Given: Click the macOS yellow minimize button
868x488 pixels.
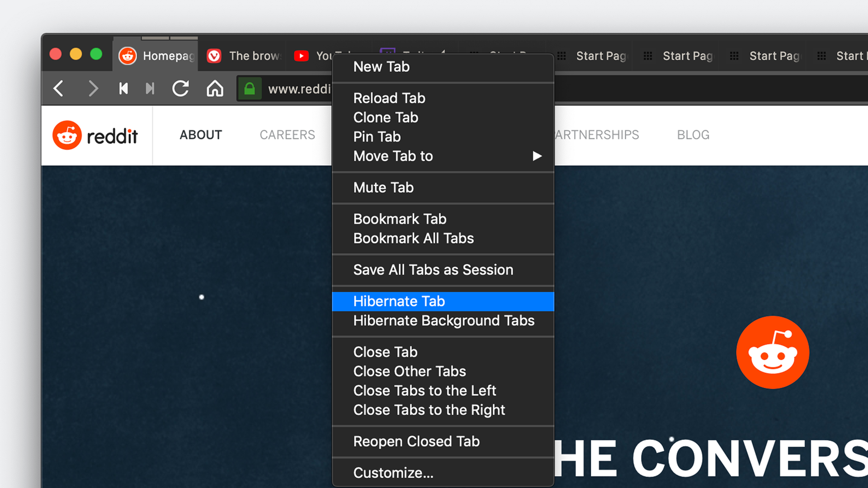Looking at the screenshot, I should pos(76,54).
